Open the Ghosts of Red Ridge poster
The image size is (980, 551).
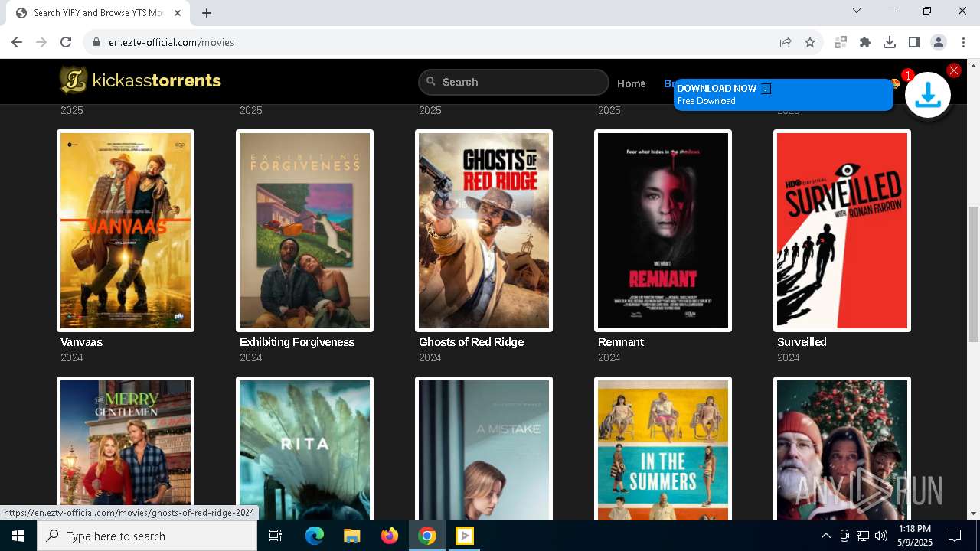click(484, 230)
